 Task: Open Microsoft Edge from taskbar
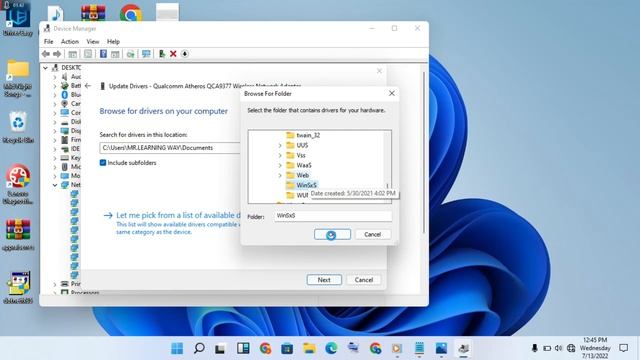click(x=331, y=348)
